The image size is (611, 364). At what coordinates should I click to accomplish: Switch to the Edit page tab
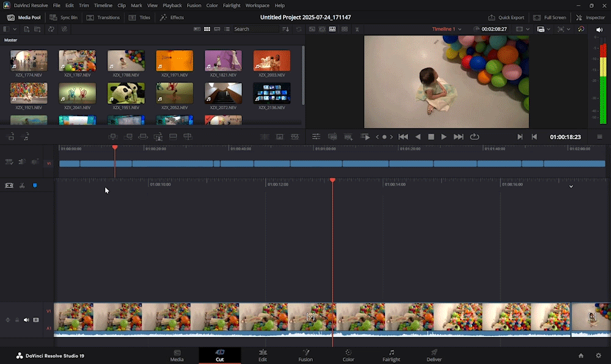coord(263,355)
